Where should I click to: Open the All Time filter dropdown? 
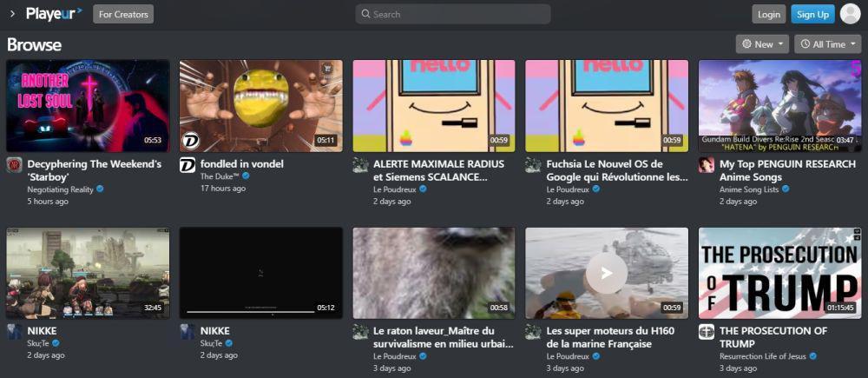827,43
